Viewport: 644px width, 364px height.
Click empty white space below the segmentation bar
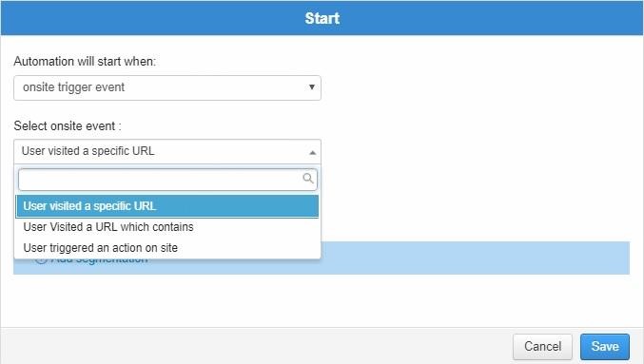point(322,300)
